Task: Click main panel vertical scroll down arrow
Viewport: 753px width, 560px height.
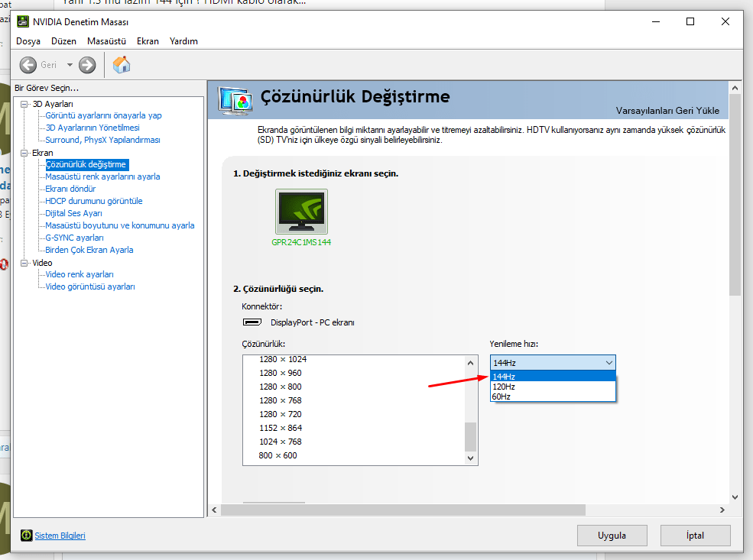Action: tap(735, 497)
